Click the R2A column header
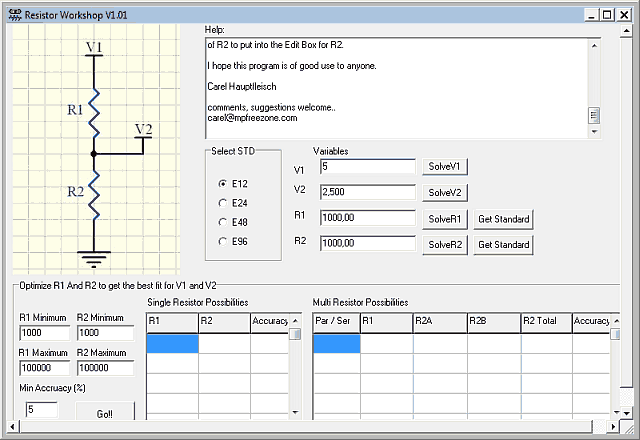 (440, 323)
